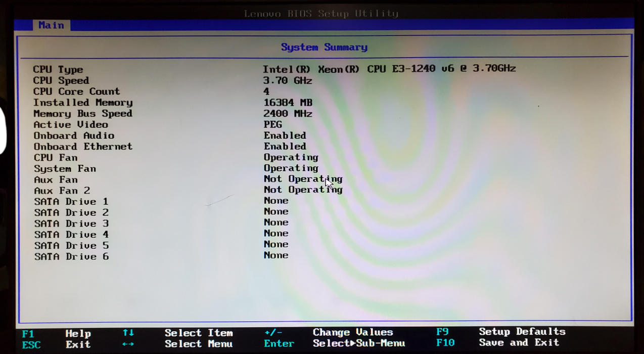644x354 pixels.
Task: Click the left-right arrows Select Menu hint
Action: [x=178, y=344]
